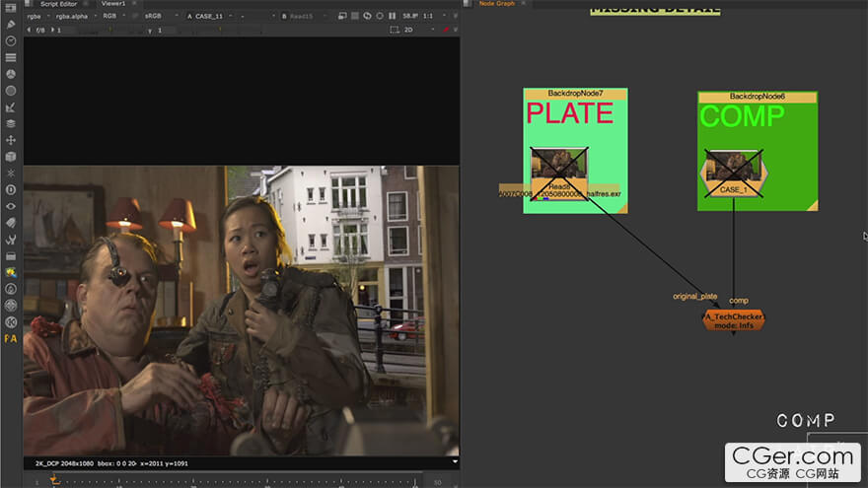
Task: Open the Views eye icon menu
Action: tap(11, 206)
